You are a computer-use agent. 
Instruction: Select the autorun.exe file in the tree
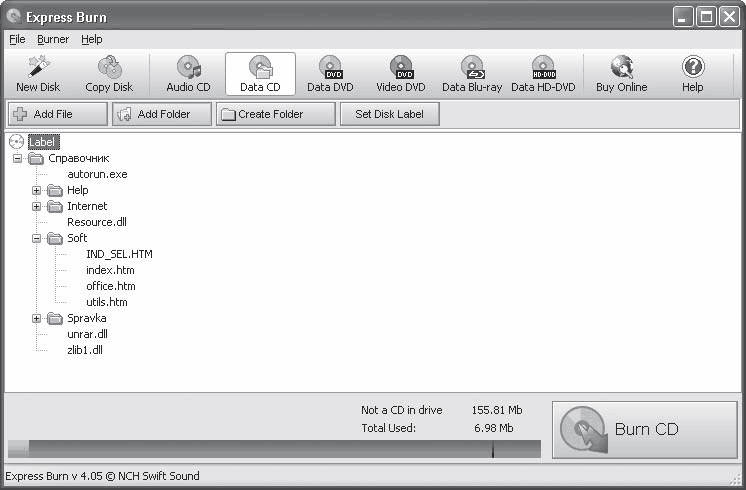tap(97, 174)
